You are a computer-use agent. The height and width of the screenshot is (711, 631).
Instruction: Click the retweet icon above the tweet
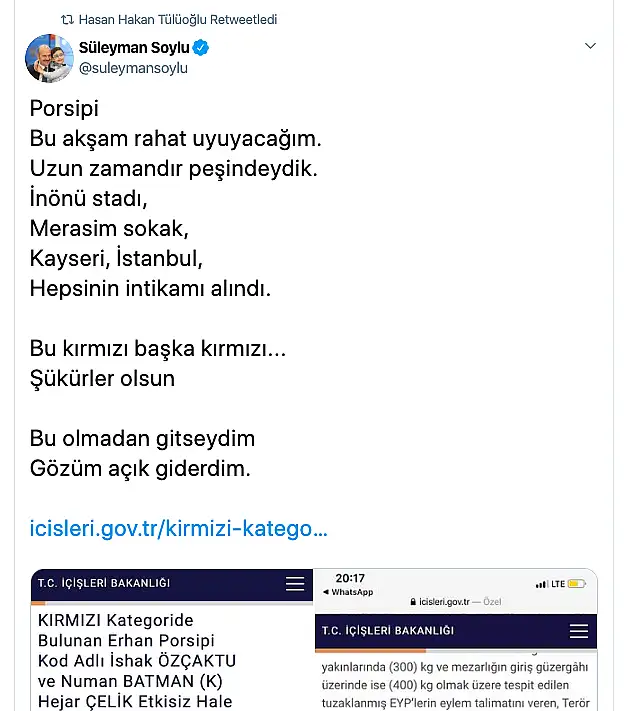click(x=68, y=19)
